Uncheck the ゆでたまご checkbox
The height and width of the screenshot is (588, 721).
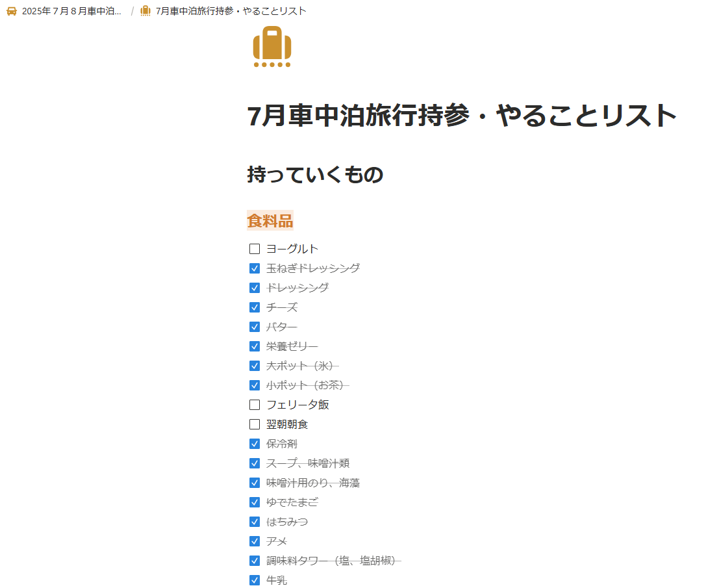pos(254,502)
